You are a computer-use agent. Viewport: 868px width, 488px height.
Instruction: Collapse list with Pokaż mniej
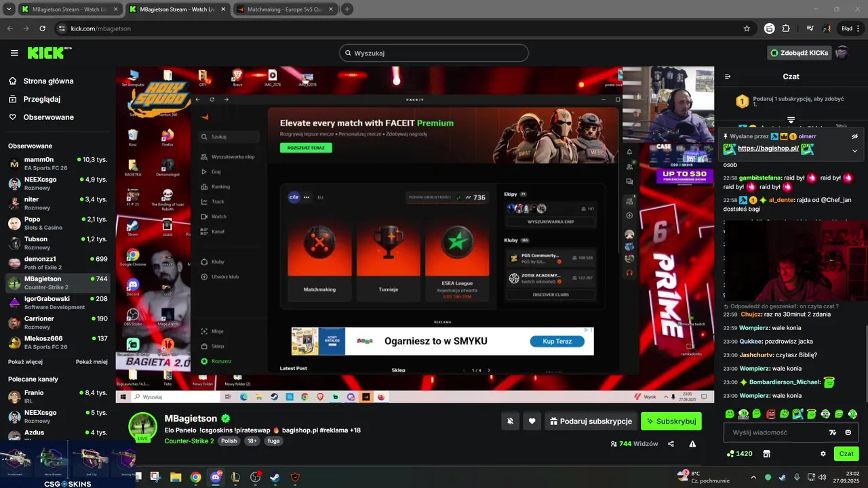point(92,362)
